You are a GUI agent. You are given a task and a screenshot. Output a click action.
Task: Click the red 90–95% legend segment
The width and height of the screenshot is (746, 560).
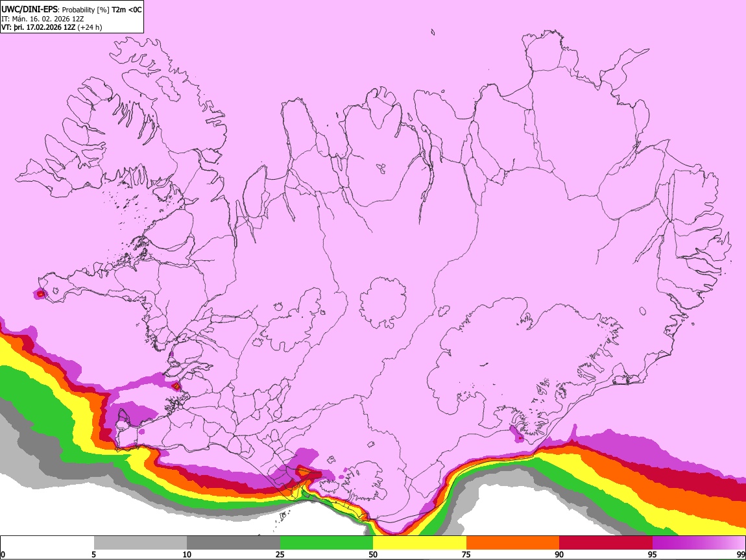[x=606, y=543]
